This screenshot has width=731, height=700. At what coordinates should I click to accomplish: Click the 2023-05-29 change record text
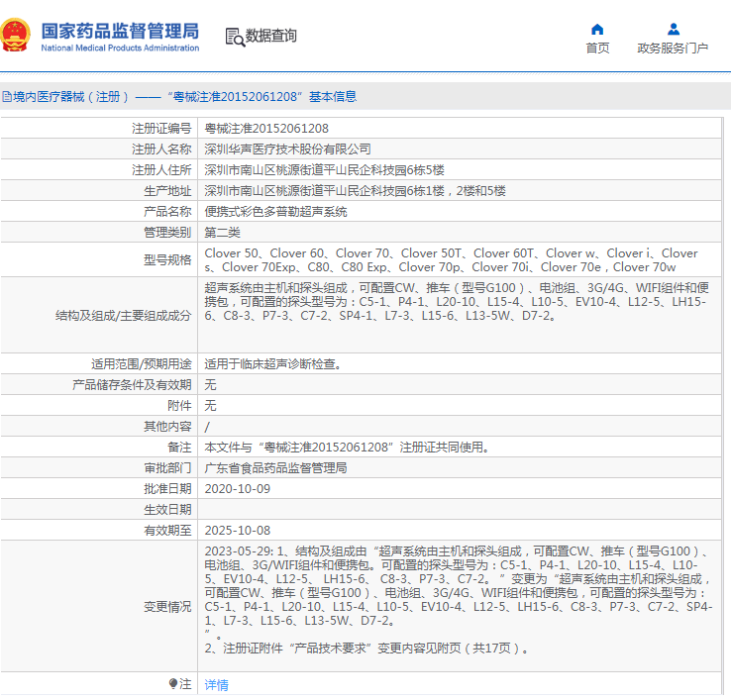pyautogui.click(x=459, y=600)
